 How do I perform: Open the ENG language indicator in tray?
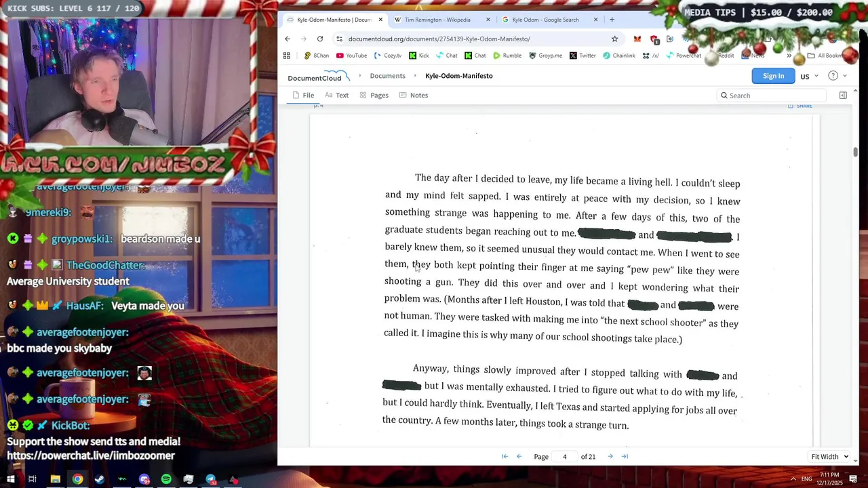coord(806,479)
